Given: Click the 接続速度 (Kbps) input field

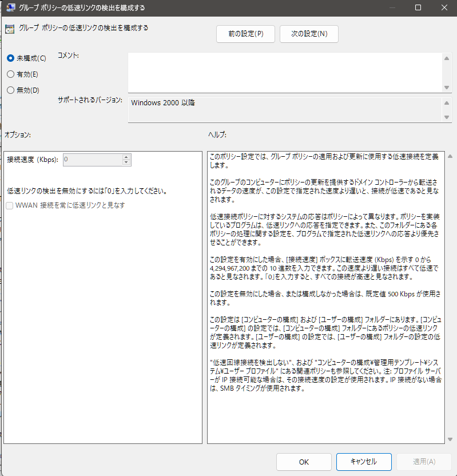Looking at the screenshot, I should (92, 160).
